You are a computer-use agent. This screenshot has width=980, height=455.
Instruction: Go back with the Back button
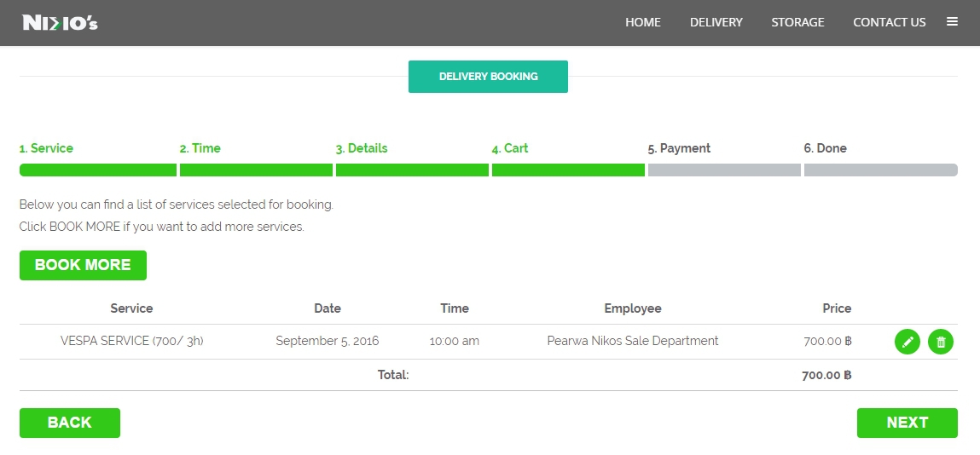coord(70,423)
